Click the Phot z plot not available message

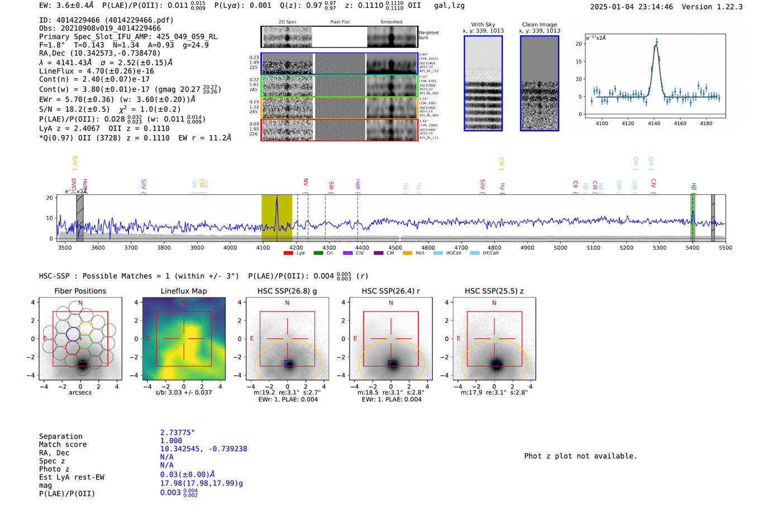581,456
